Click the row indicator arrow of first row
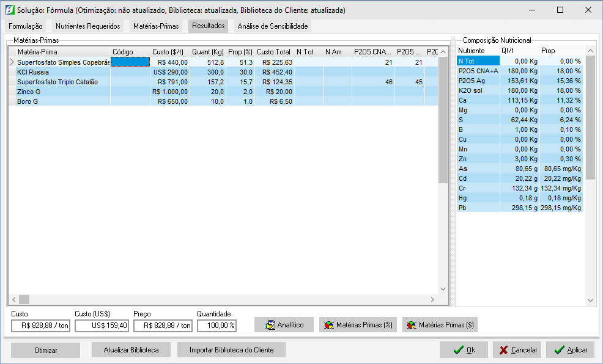This screenshot has height=364, width=603. [x=12, y=62]
